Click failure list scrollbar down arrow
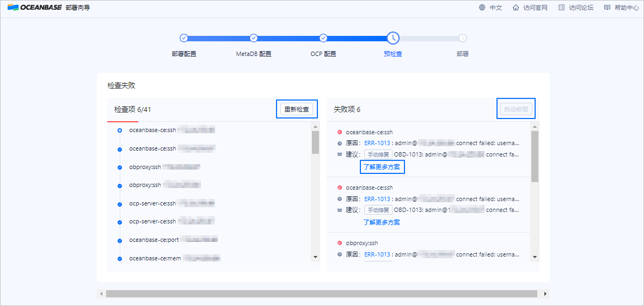This screenshot has width=644, height=306. (535, 257)
